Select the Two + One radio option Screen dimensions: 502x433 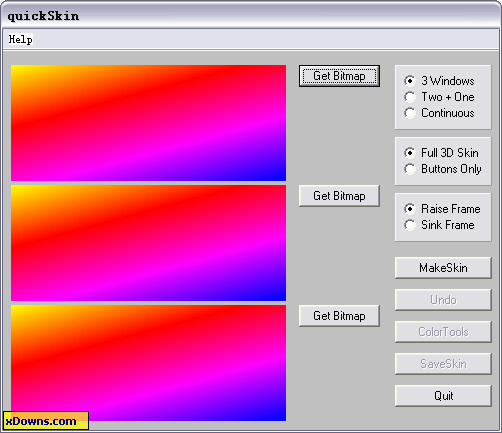pyautogui.click(x=439, y=97)
